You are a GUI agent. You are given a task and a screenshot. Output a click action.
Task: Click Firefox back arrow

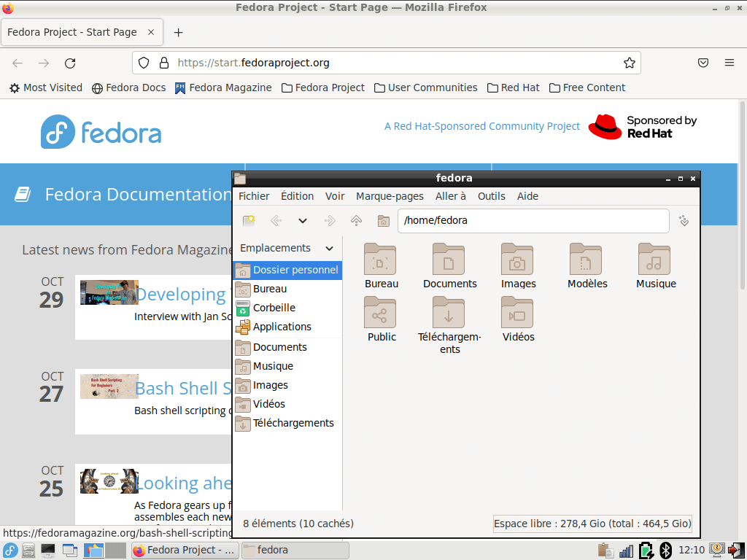click(18, 63)
